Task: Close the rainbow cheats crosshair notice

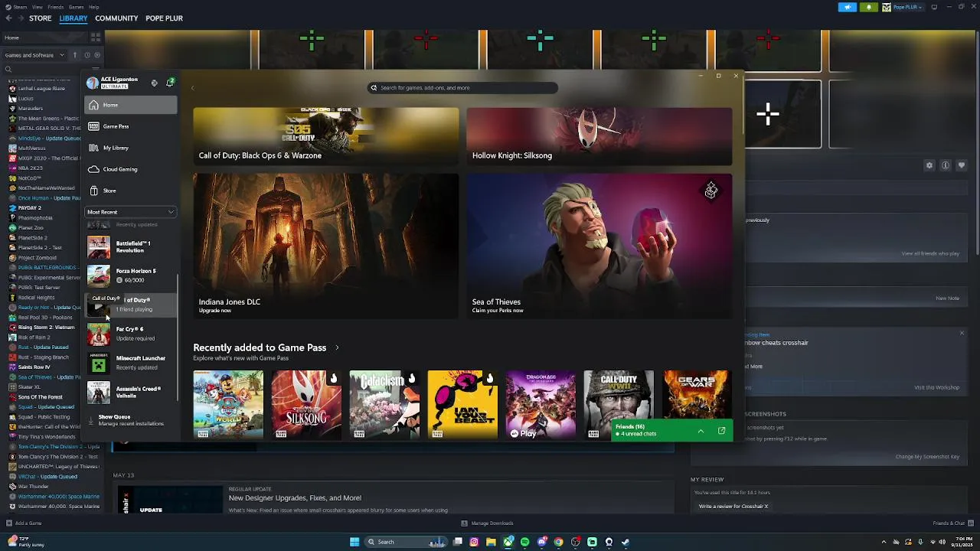Action: pyautogui.click(x=962, y=333)
